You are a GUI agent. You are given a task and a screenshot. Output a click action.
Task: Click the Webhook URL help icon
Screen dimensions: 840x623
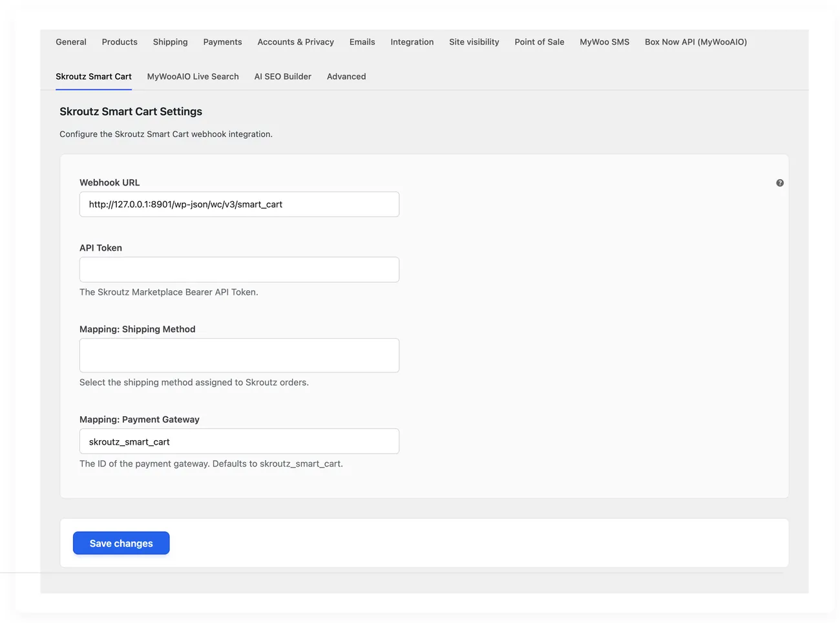tap(780, 183)
